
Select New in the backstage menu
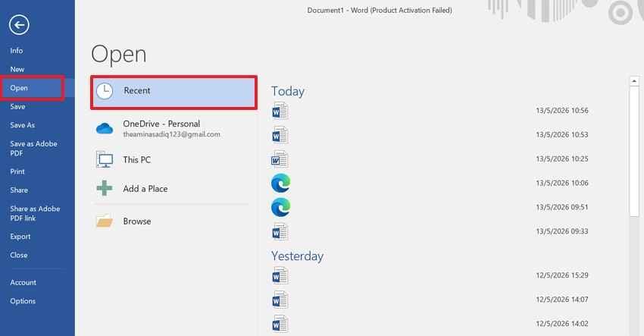point(17,69)
